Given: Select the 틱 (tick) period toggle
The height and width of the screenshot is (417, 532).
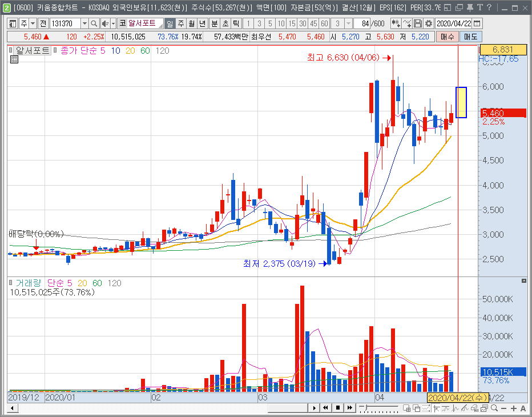Looking at the screenshot, I should [236, 23].
